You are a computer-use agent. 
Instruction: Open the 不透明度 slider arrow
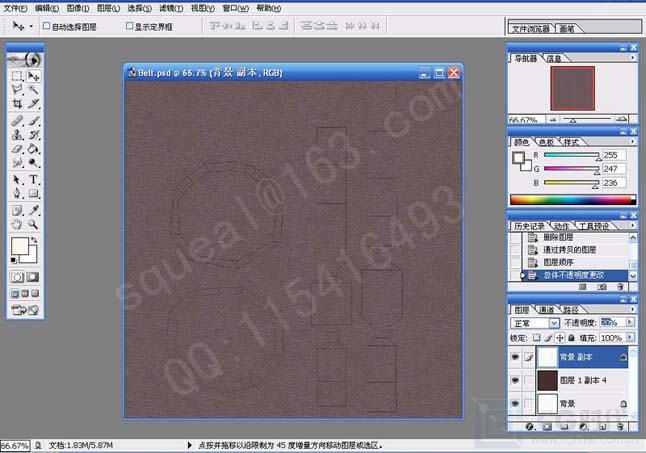(630, 322)
